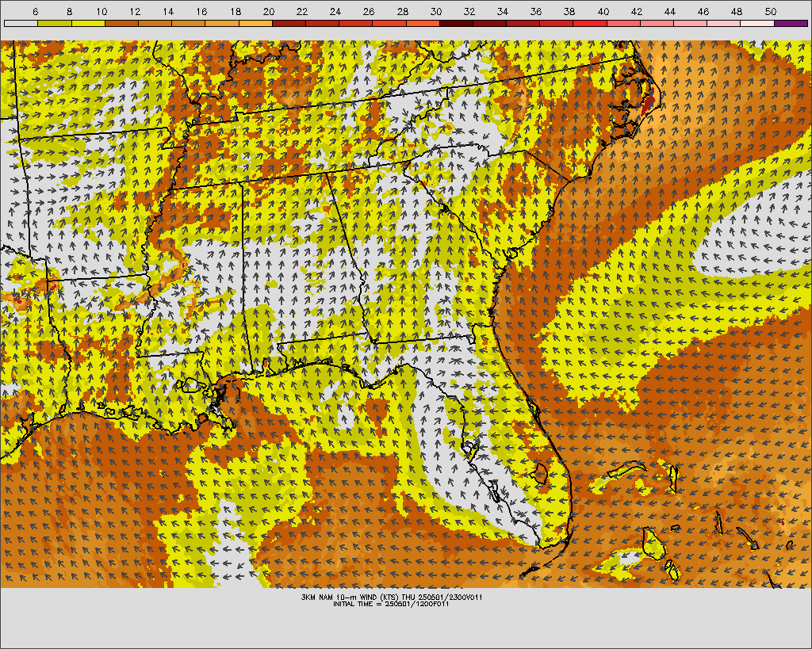The height and width of the screenshot is (649, 812).
Task: Click the legend label "36"
Action: click(x=536, y=11)
